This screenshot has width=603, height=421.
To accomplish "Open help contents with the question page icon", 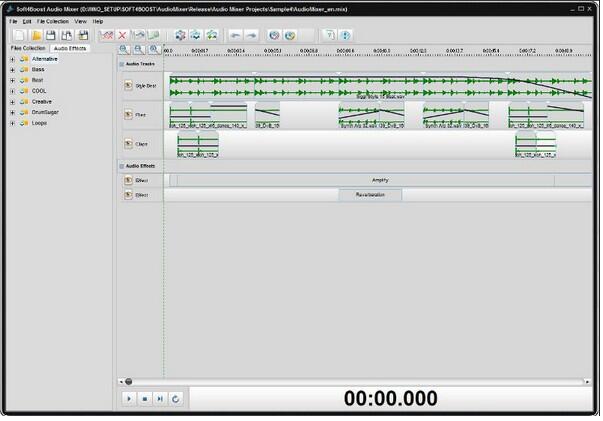I will point(330,35).
